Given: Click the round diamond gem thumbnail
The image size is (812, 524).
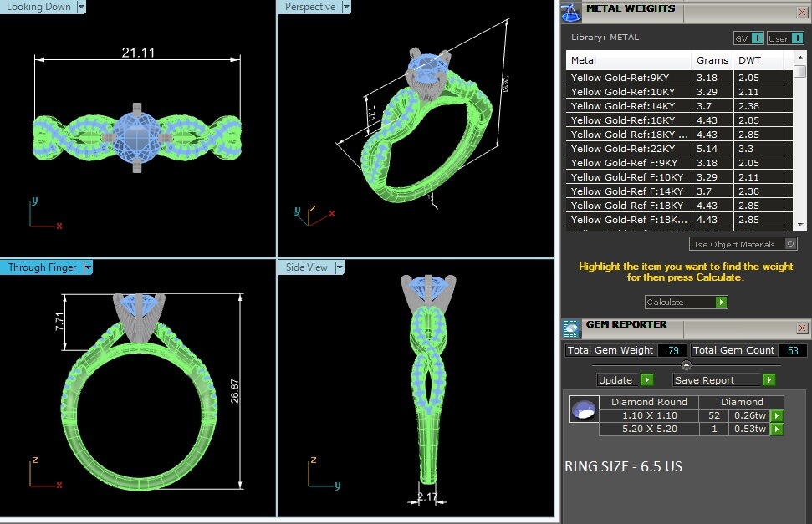Looking at the screenshot, I should (583, 410).
